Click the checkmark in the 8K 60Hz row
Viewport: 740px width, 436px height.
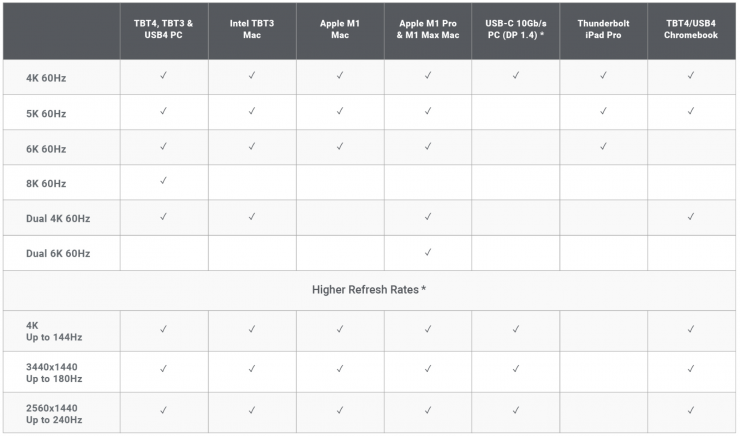pyautogui.click(x=164, y=181)
